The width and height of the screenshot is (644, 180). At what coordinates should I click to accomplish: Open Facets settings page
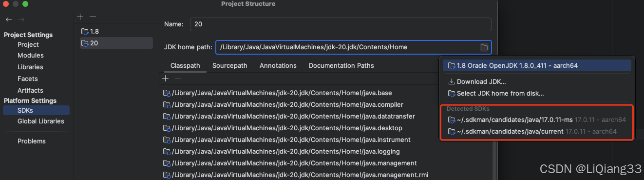tap(28, 79)
